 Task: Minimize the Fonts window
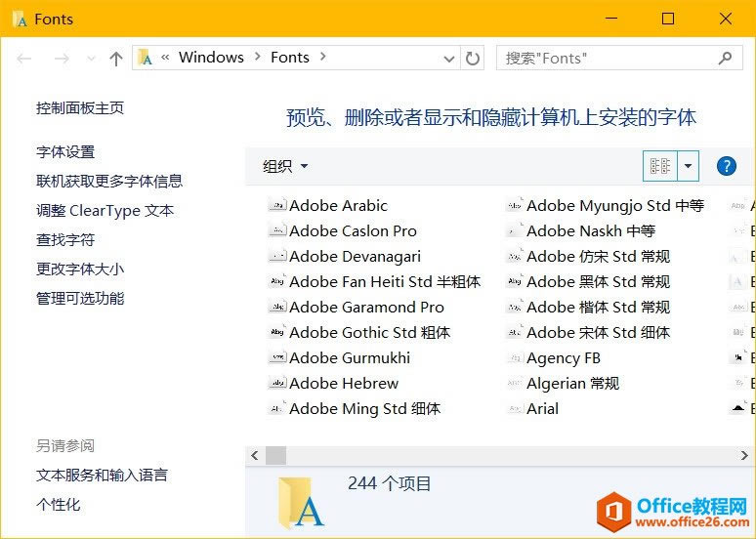(x=611, y=19)
